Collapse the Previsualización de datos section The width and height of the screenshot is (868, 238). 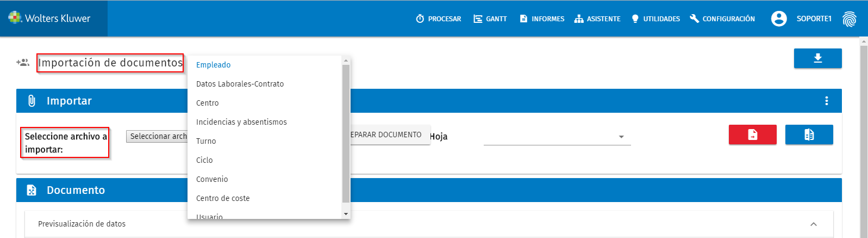814,224
